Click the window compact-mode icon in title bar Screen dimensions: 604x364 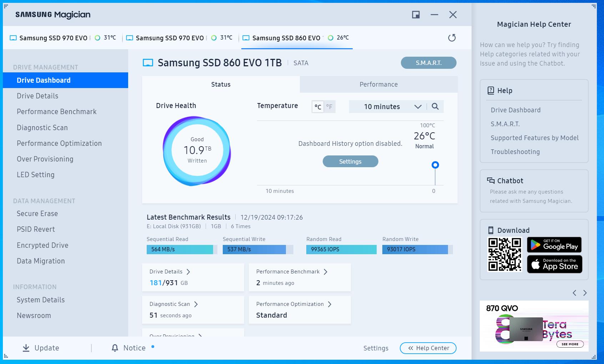tap(416, 15)
